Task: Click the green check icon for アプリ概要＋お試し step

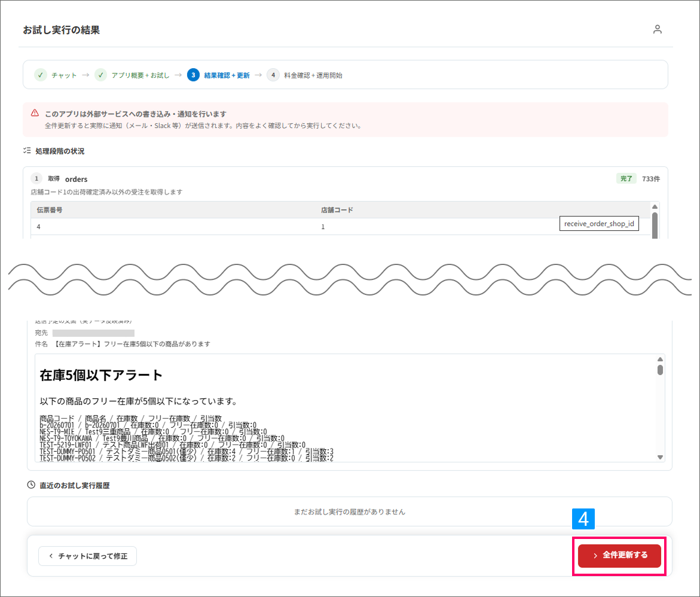Action: click(x=101, y=75)
